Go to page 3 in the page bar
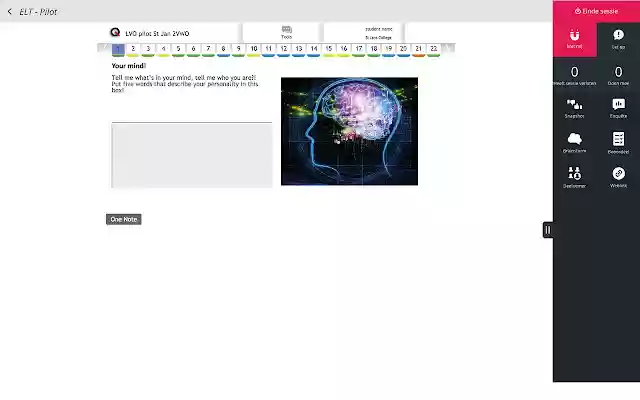This screenshot has width=640, height=400. click(x=148, y=49)
